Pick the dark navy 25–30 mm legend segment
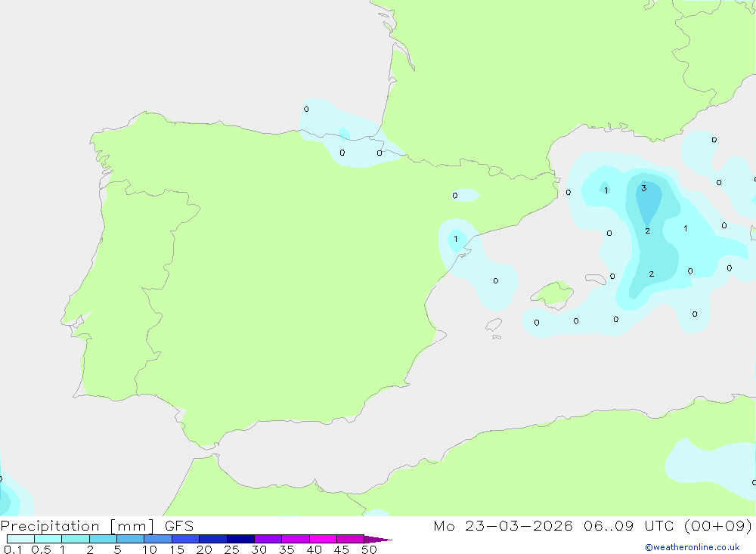Viewport: 756px width, 554px height. pyautogui.click(x=240, y=539)
